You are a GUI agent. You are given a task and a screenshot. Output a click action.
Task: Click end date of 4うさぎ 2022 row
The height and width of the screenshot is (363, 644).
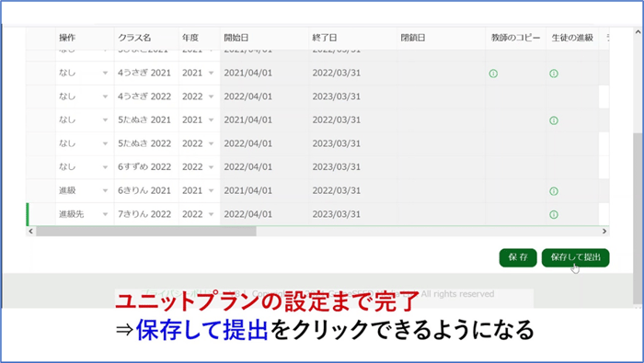352,96
